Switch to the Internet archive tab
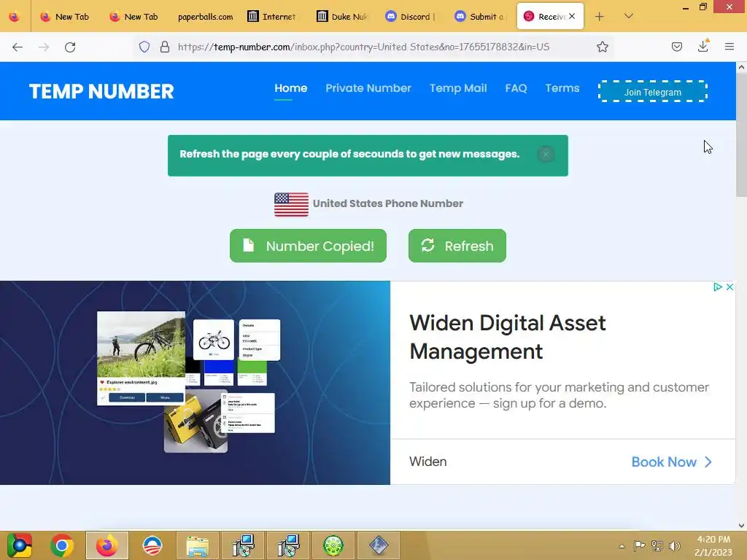 (274, 17)
